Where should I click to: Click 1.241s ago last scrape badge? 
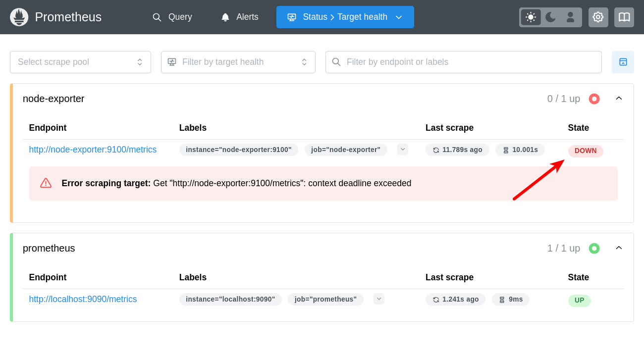point(456,299)
